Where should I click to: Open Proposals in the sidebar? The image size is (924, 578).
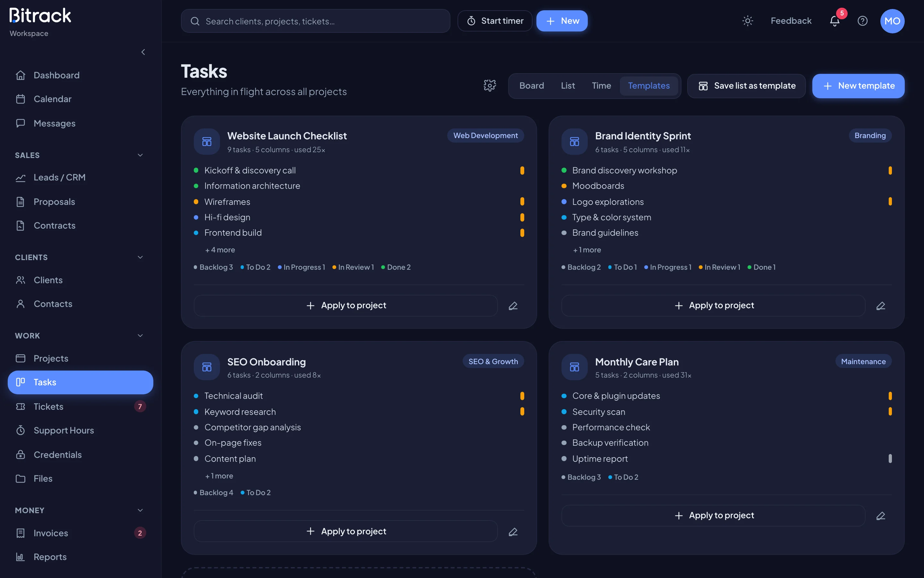(x=80, y=201)
